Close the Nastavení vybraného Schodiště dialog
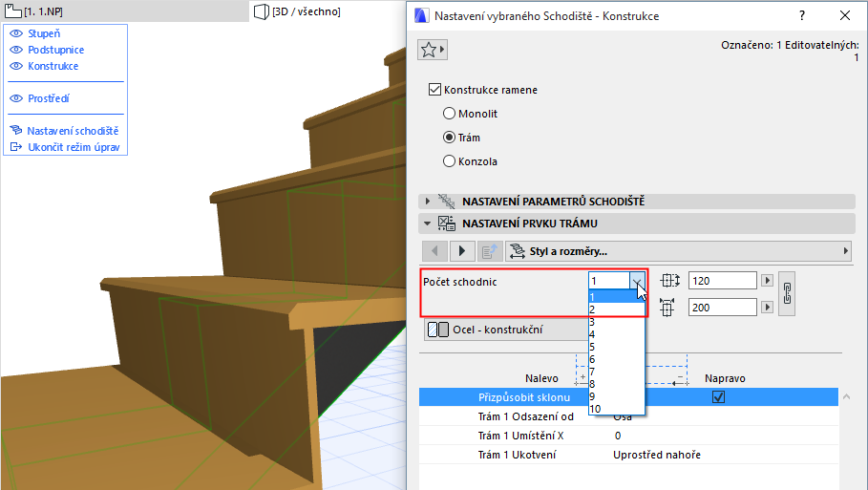Screen dimensions: 868x490 845,15
